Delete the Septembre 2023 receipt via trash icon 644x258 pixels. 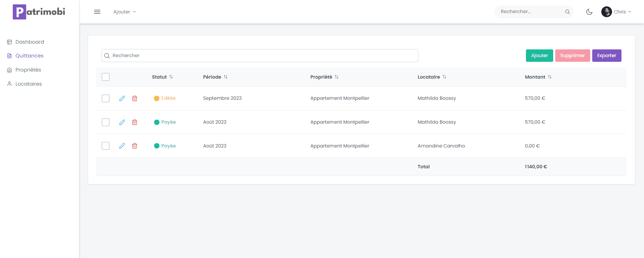(135, 98)
